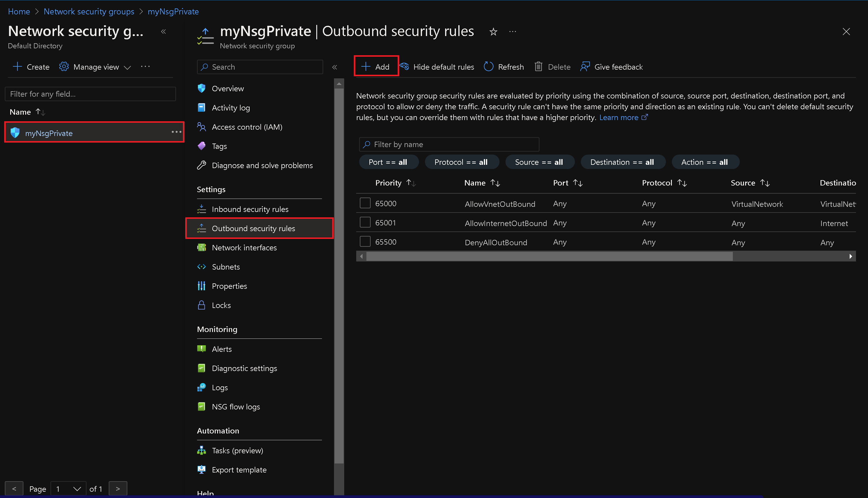Click the Refresh icon on the toolbar
This screenshot has height=498, width=868.
[488, 67]
